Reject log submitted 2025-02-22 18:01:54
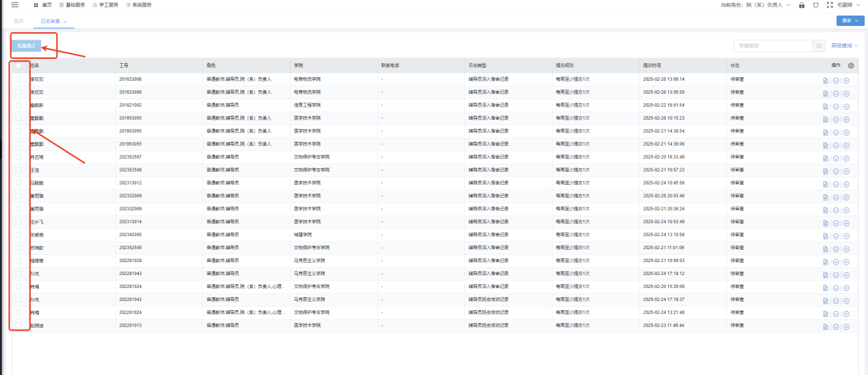The image size is (868, 375). [846, 106]
